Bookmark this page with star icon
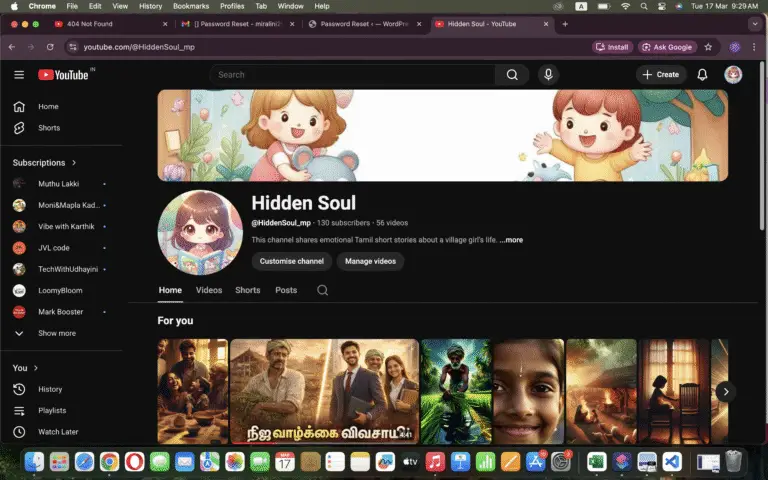 tap(708, 47)
